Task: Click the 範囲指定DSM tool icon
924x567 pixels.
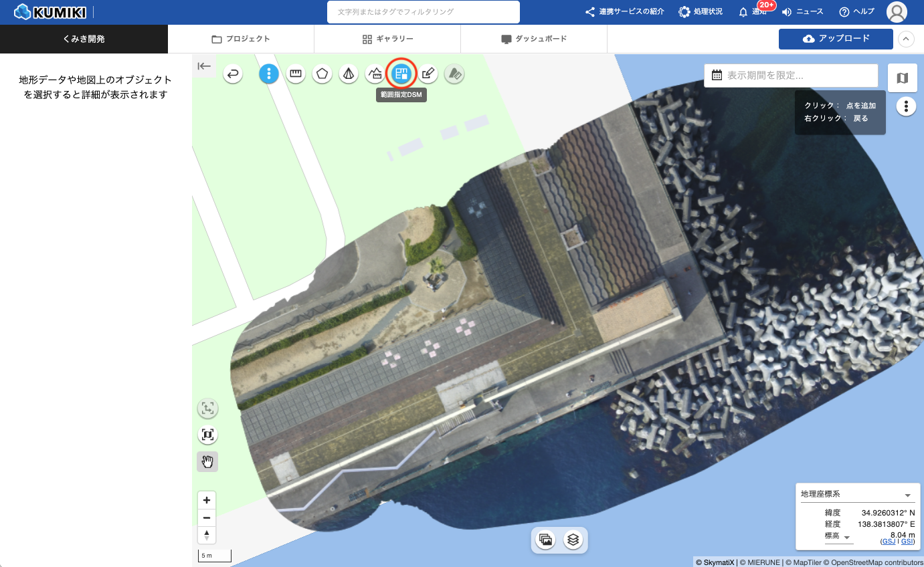Action: (x=401, y=74)
